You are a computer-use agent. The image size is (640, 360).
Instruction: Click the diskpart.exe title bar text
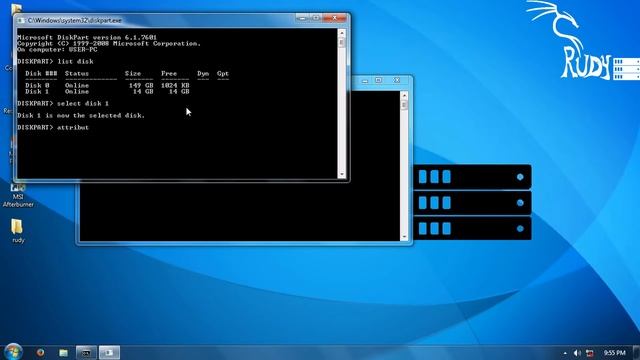pyautogui.click(x=74, y=20)
